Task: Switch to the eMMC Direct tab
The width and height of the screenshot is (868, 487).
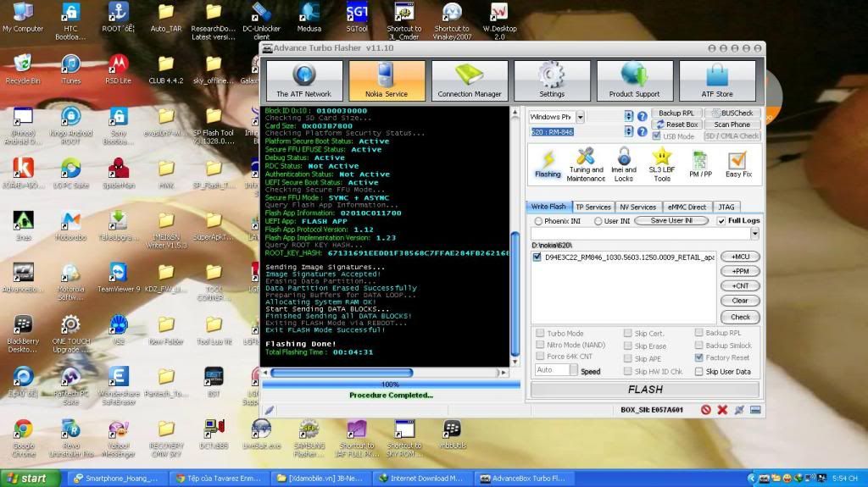Action: point(687,207)
